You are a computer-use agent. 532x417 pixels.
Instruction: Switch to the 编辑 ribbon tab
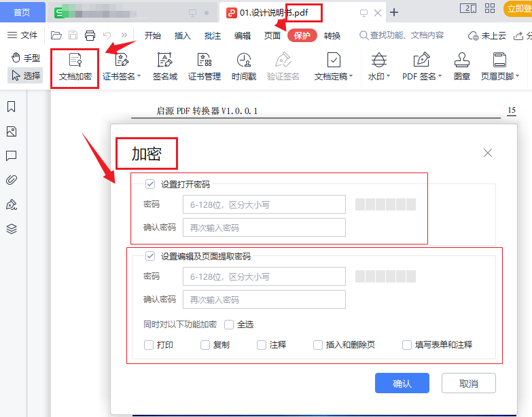tap(243, 35)
